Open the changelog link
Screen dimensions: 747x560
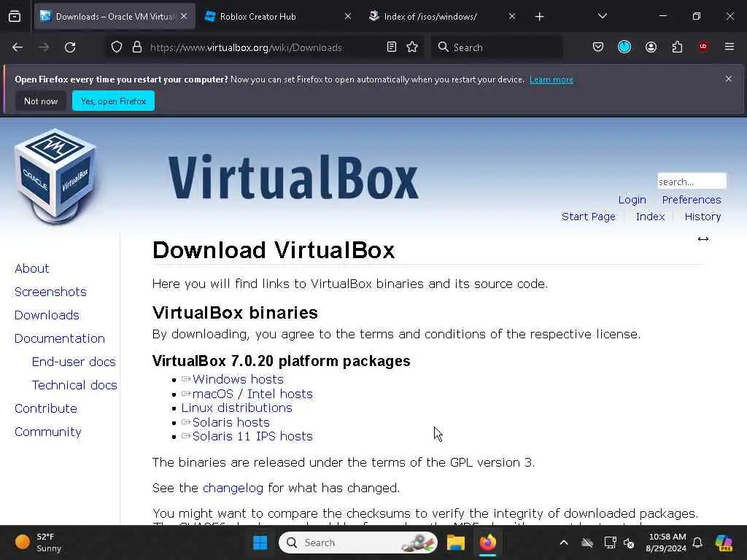233,488
